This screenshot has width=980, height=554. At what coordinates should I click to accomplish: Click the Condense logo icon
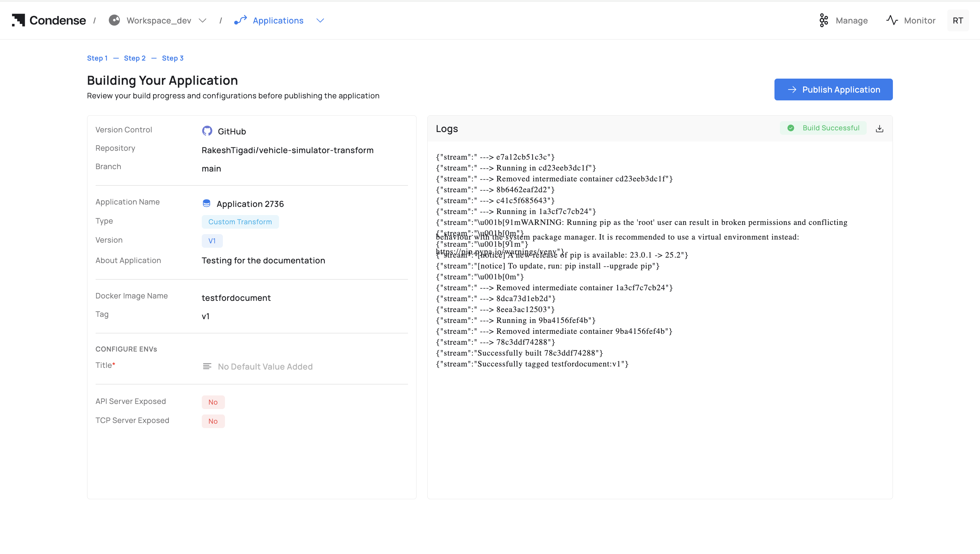18,20
